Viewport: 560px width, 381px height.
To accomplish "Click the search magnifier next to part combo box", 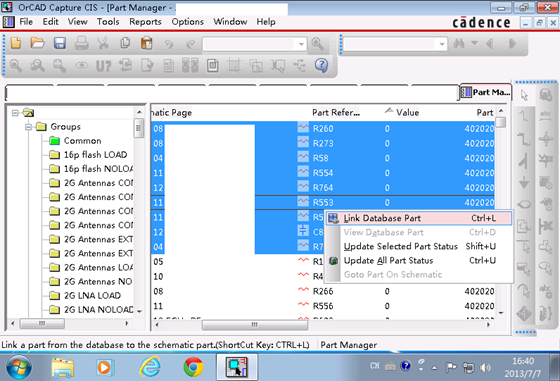I will (318, 44).
